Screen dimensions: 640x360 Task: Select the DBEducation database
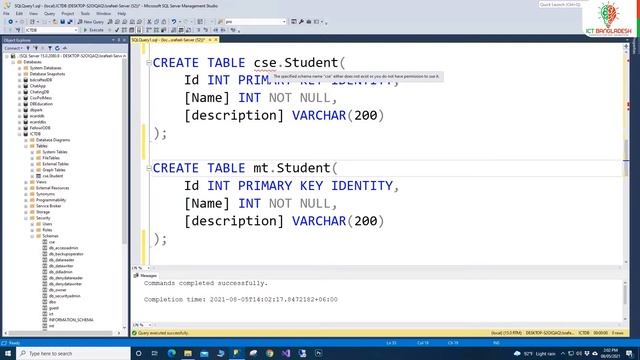[41, 104]
